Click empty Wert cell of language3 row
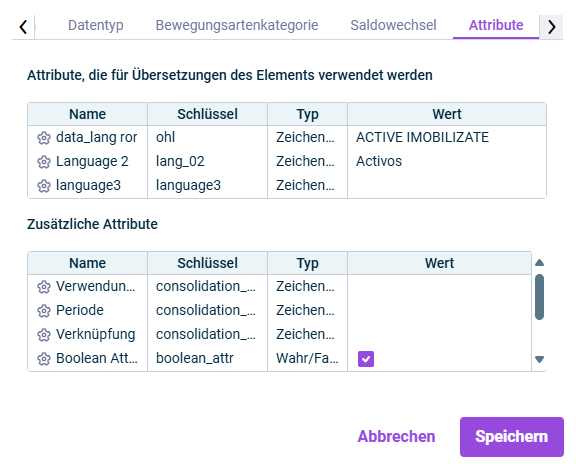Image resolution: width=576 pixels, height=464 pixels. tap(447, 185)
